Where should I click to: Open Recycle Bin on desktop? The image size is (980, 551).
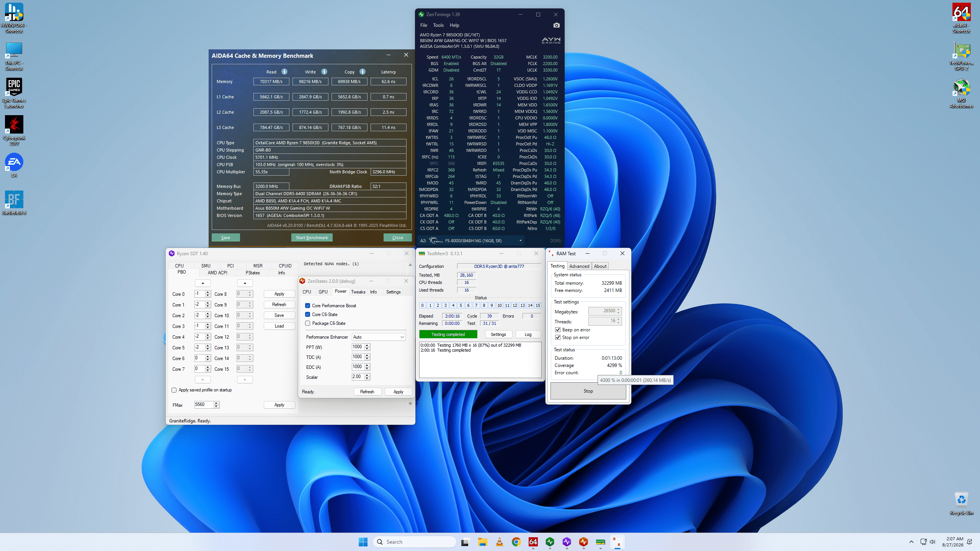pos(961,503)
